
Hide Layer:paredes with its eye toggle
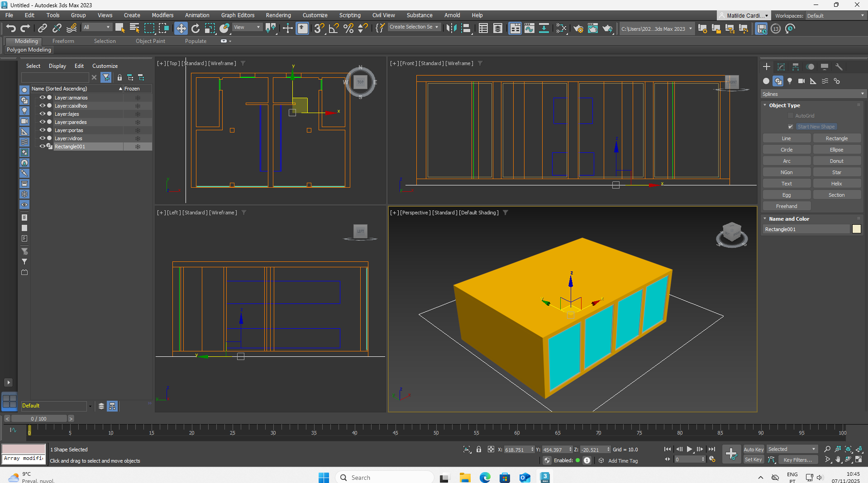tap(42, 122)
